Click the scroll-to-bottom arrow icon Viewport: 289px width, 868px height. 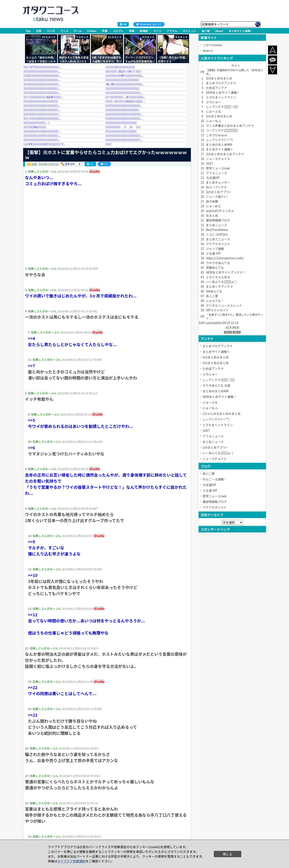273,70
